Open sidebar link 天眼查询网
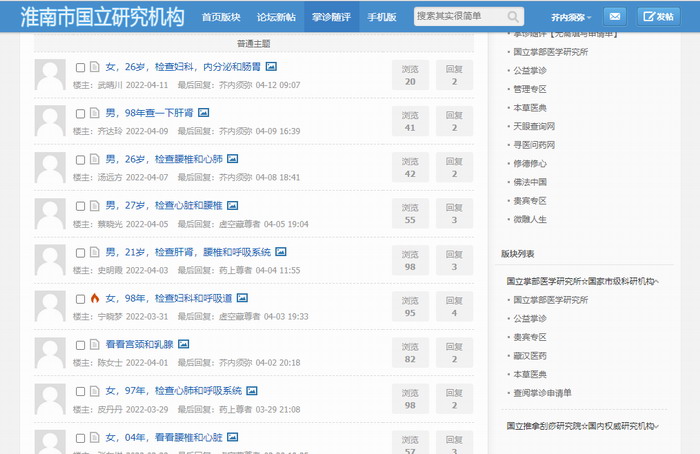 point(534,126)
